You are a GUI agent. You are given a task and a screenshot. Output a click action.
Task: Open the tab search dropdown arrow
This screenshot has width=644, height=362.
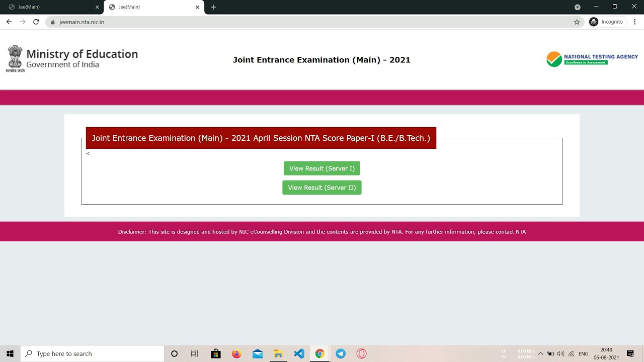[577, 7]
